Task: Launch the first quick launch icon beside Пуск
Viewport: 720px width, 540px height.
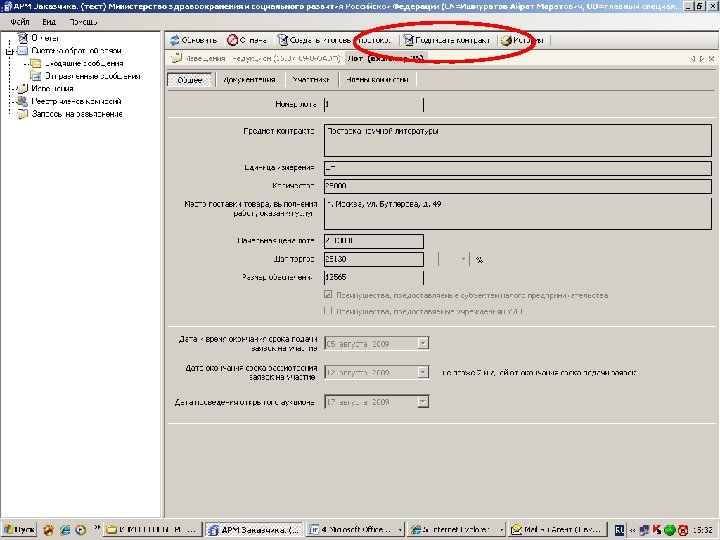Action: pyautogui.click(x=48, y=530)
